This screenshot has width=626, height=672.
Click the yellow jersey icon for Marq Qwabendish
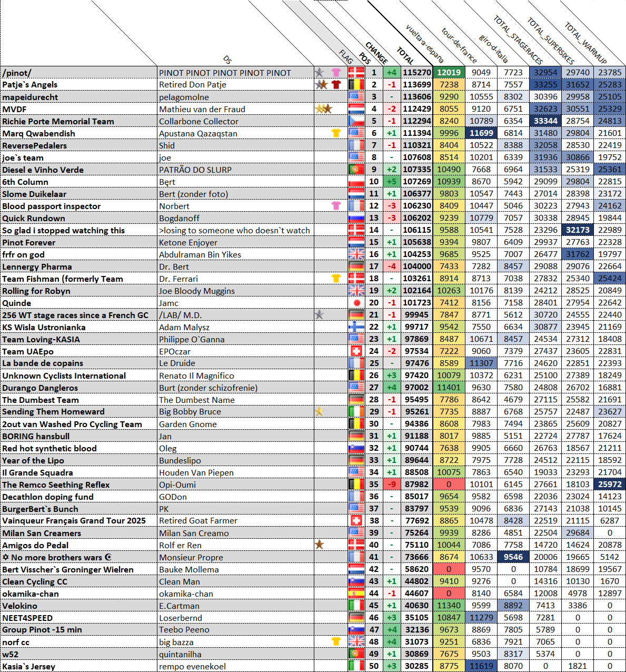pyautogui.click(x=336, y=133)
